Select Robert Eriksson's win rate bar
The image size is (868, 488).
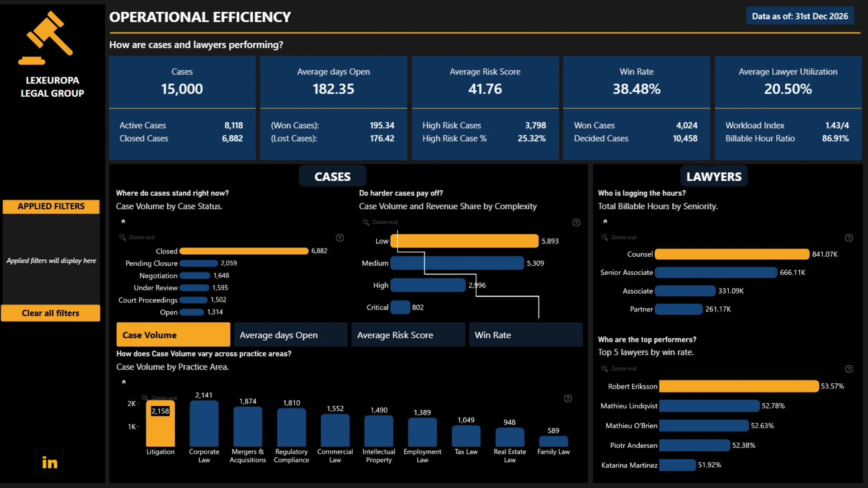point(739,386)
